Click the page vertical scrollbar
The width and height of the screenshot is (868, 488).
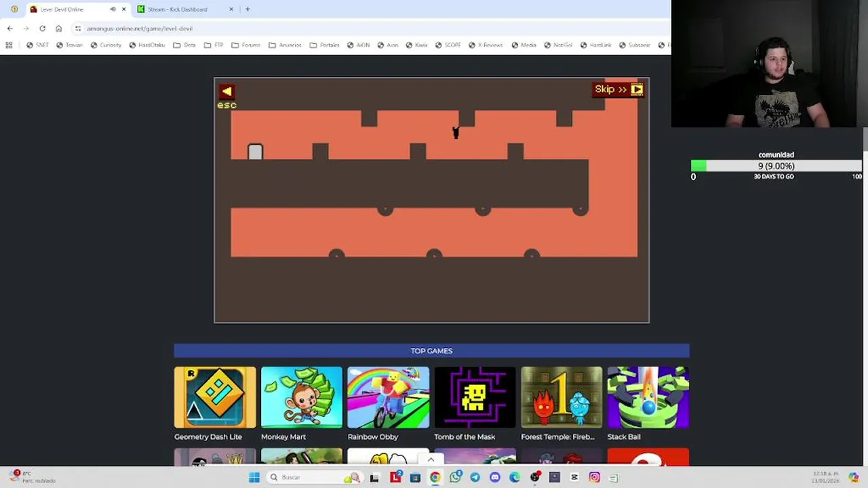(x=865, y=139)
